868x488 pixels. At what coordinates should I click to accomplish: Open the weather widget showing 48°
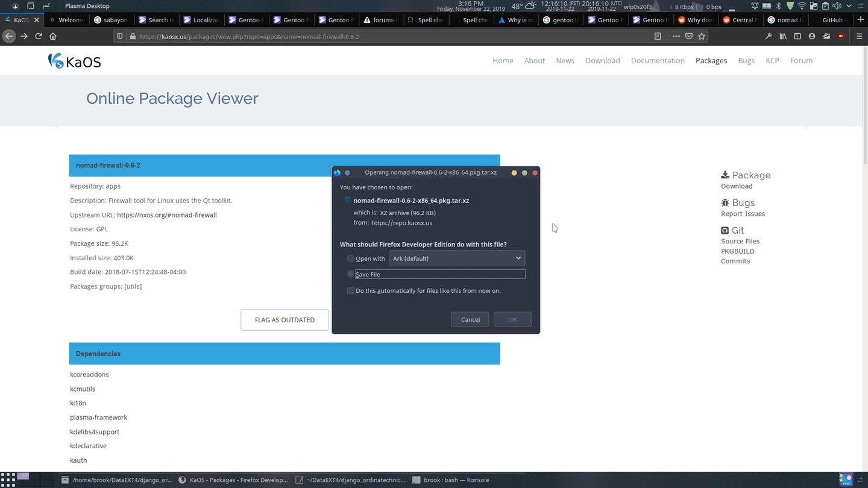coord(523,6)
